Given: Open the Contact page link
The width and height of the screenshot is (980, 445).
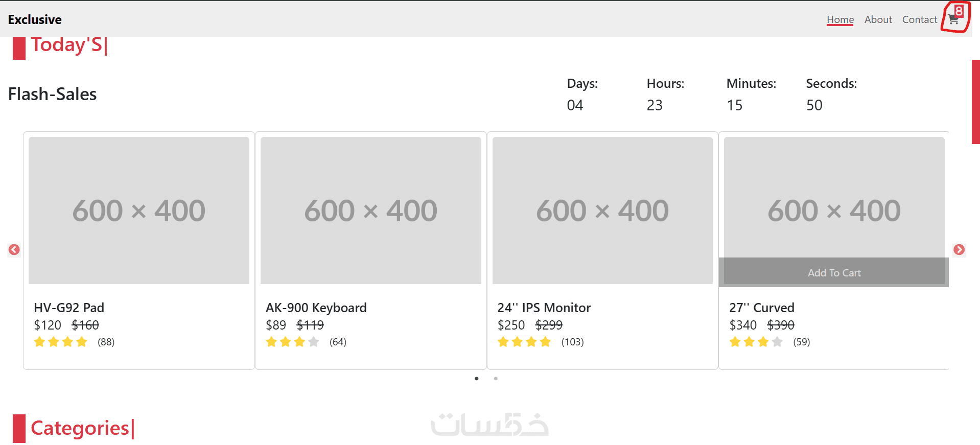Looking at the screenshot, I should [919, 19].
